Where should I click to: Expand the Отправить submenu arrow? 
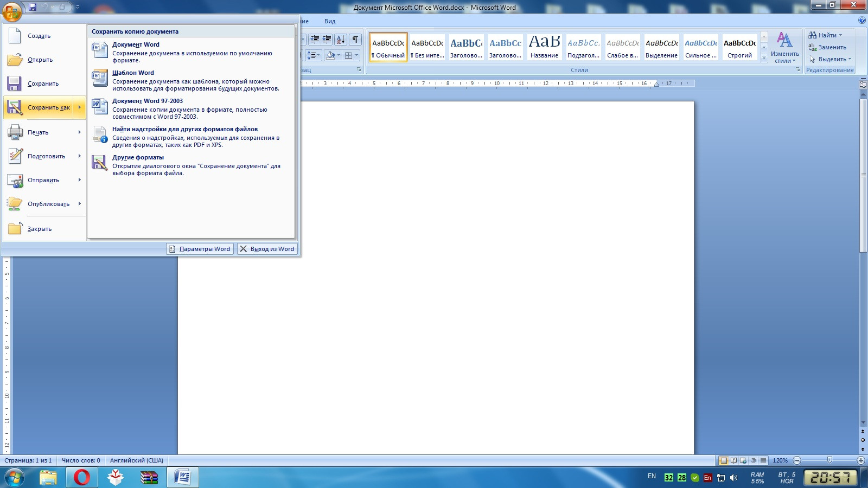tap(80, 180)
